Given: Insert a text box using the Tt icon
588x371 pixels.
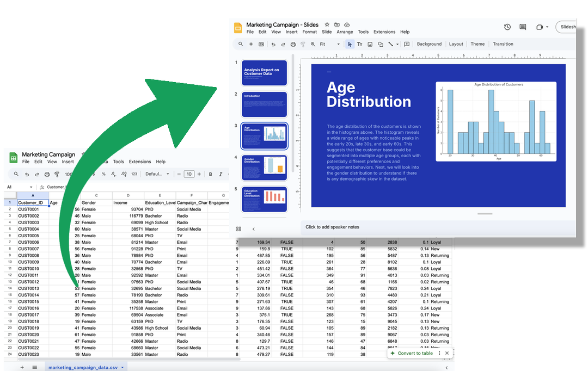Looking at the screenshot, I should click(x=360, y=44).
